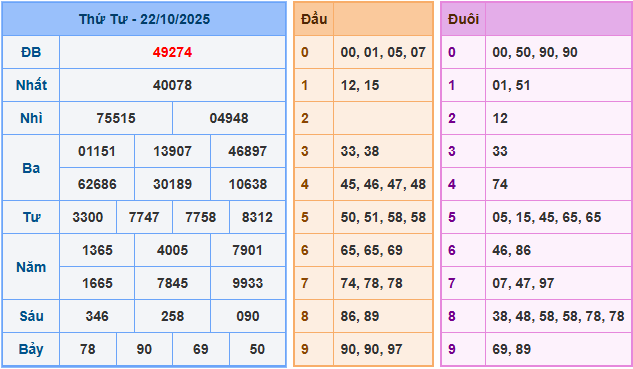Select the Năm prize number 7845
Screen dimensions: 633x369
tap(172, 283)
